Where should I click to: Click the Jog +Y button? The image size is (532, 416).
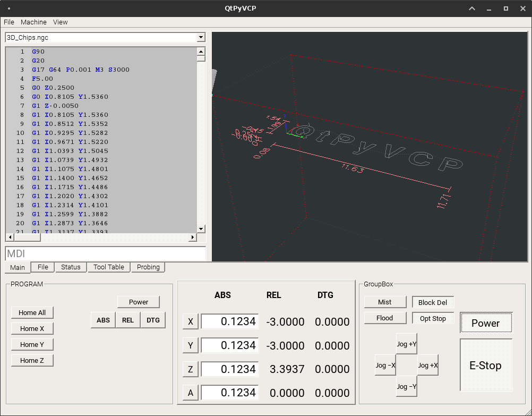click(407, 344)
